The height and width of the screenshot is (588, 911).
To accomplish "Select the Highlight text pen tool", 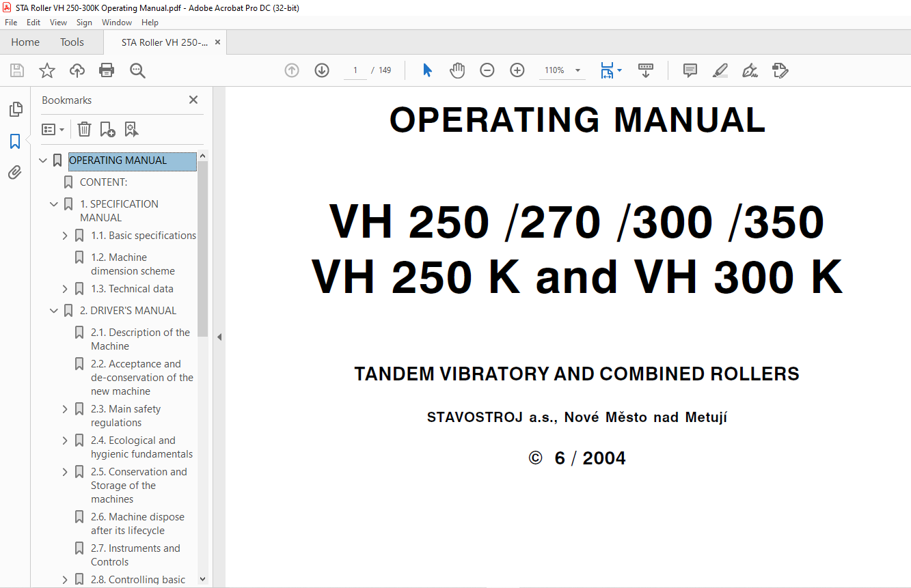I will point(720,70).
